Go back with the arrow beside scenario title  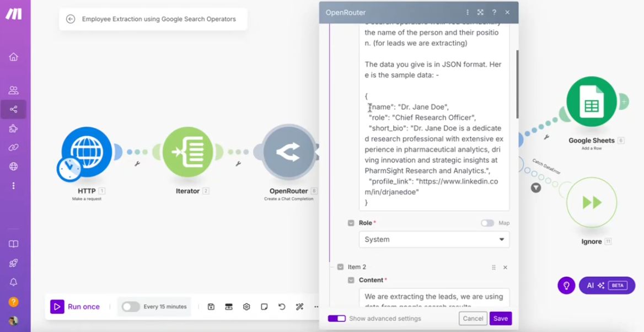point(71,19)
